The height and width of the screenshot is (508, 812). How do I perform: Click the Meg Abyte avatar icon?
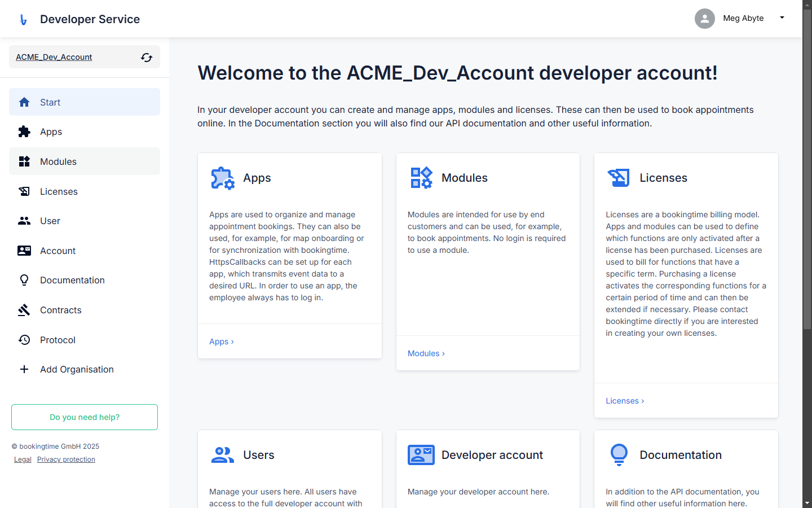tap(705, 19)
